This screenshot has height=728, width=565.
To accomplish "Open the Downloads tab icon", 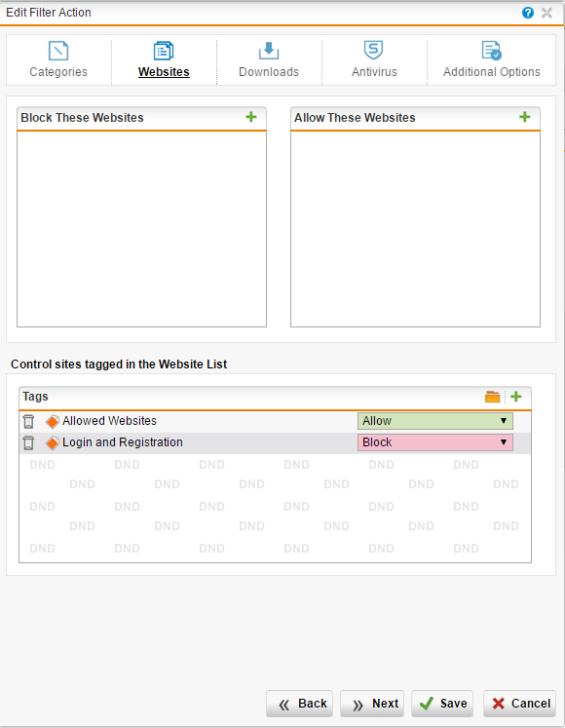I will pos(269,51).
